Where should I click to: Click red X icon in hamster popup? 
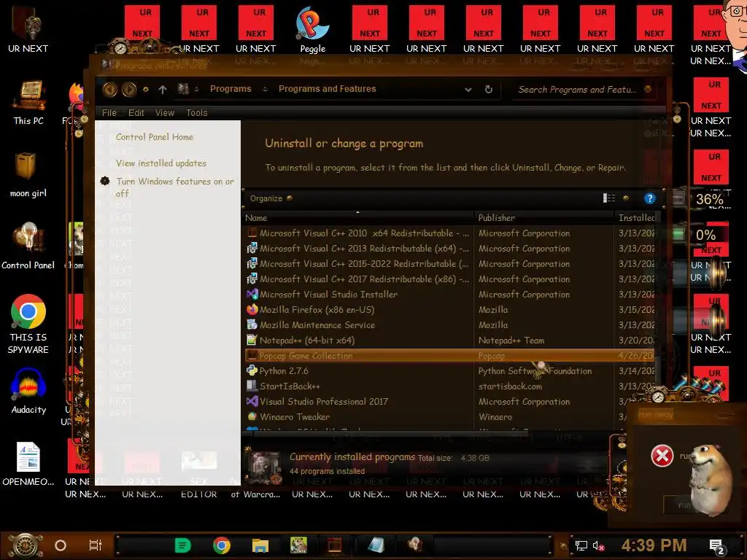[x=662, y=456]
